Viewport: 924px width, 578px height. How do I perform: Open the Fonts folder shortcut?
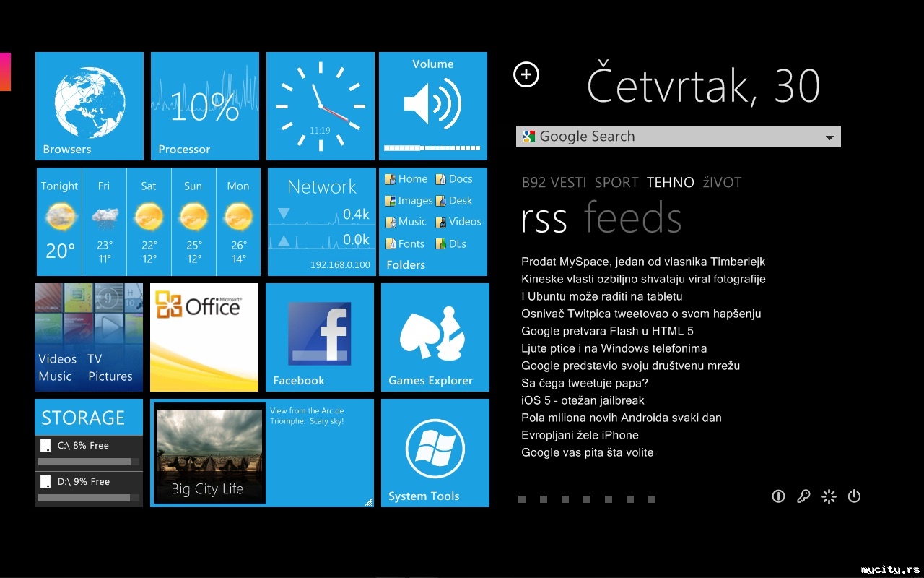pyautogui.click(x=406, y=244)
